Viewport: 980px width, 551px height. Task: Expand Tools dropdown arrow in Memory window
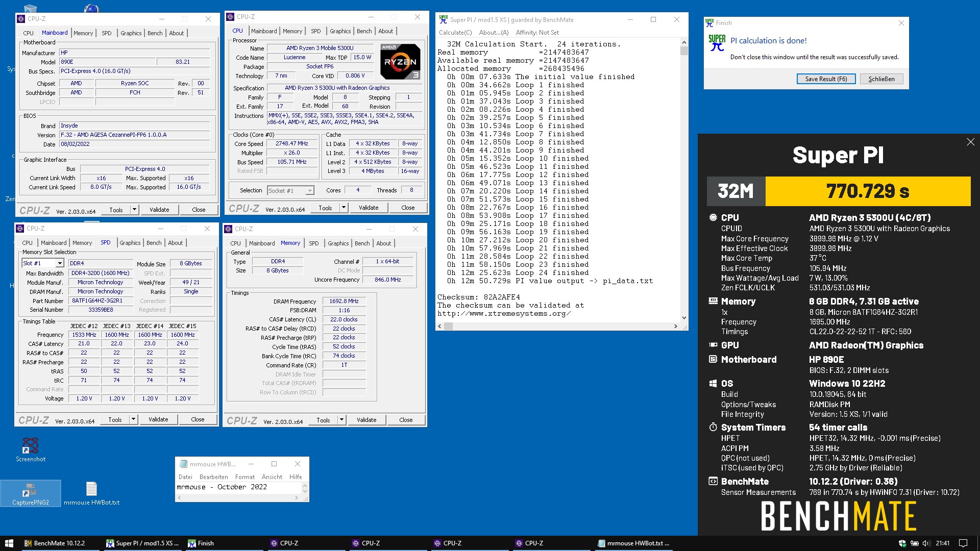point(341,420)
